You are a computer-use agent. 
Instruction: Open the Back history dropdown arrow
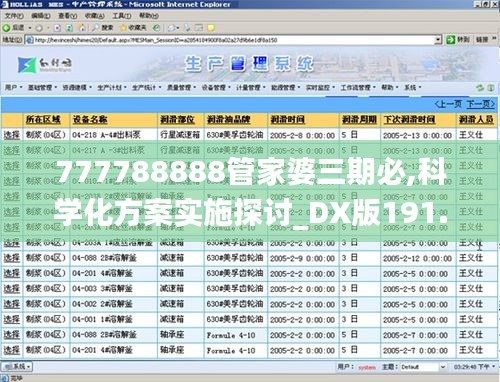30,28
